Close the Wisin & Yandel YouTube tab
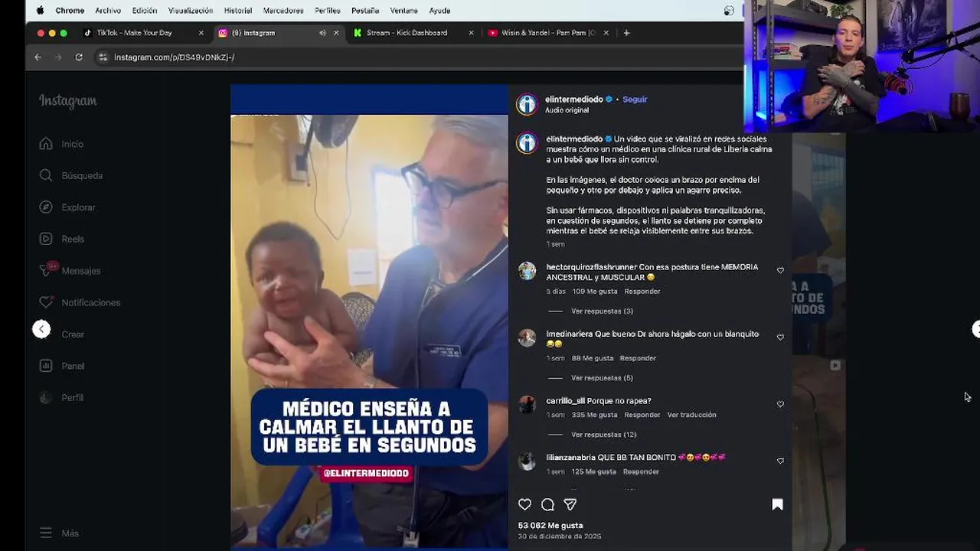The image size is (980, 551). [x=606, y=33]
